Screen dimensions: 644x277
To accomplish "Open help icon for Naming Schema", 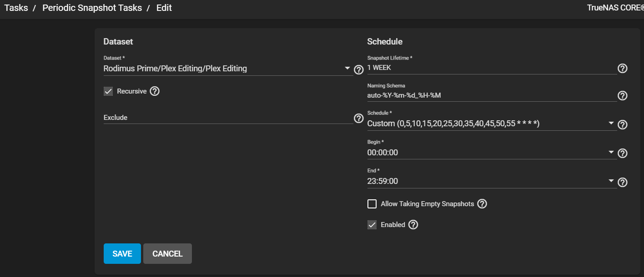I will click(x=623, y=96).
